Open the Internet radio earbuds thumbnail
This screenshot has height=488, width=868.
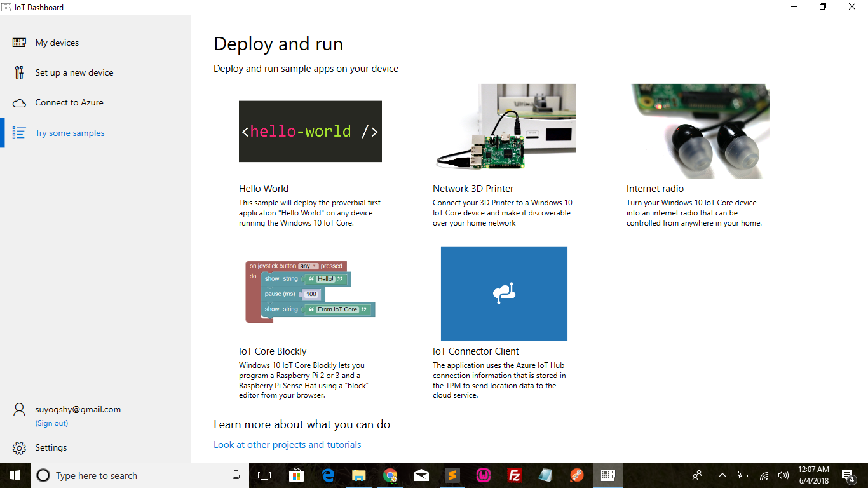pyautogui.click(x=698, y=131)
